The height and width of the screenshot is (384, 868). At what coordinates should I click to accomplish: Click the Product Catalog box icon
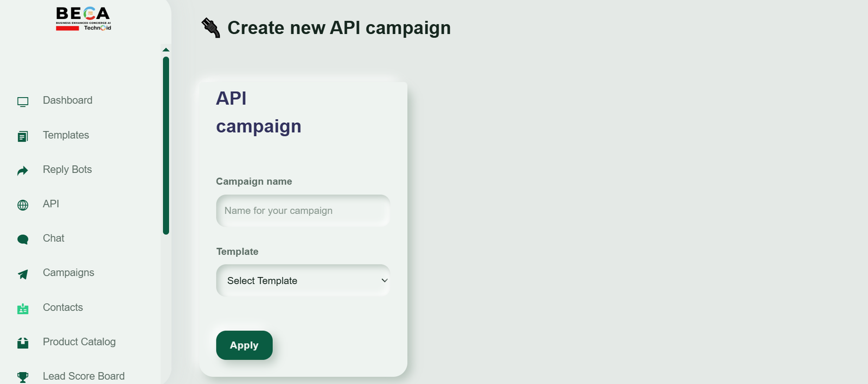point(23,343)
